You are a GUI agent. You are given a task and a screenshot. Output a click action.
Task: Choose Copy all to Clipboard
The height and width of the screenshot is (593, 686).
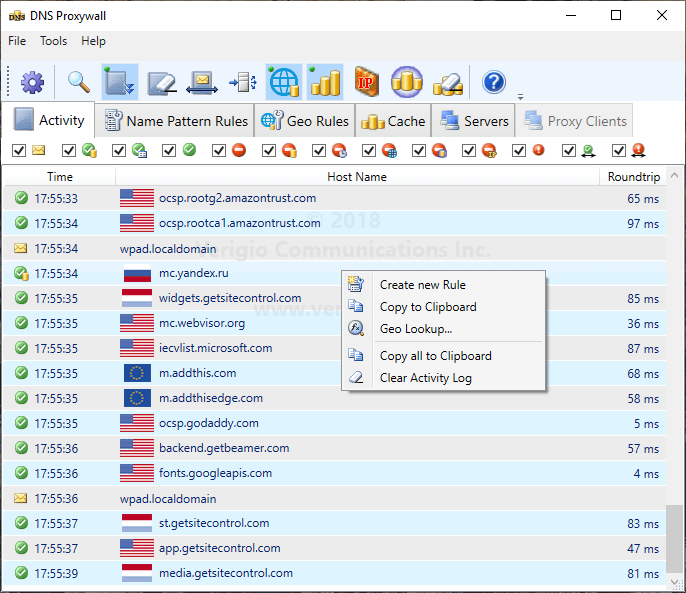tap(443, 356)
